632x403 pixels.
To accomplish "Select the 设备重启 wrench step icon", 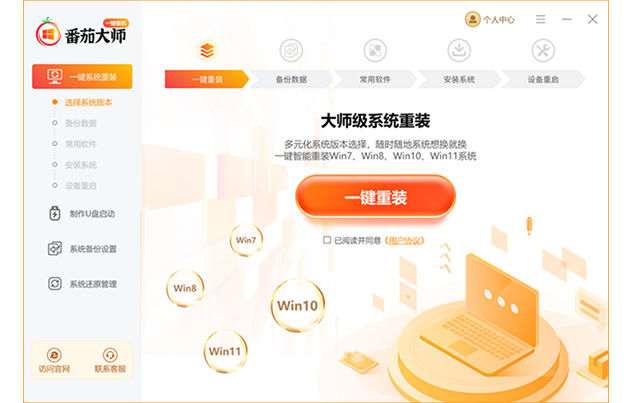I will [x=543, y=51].
